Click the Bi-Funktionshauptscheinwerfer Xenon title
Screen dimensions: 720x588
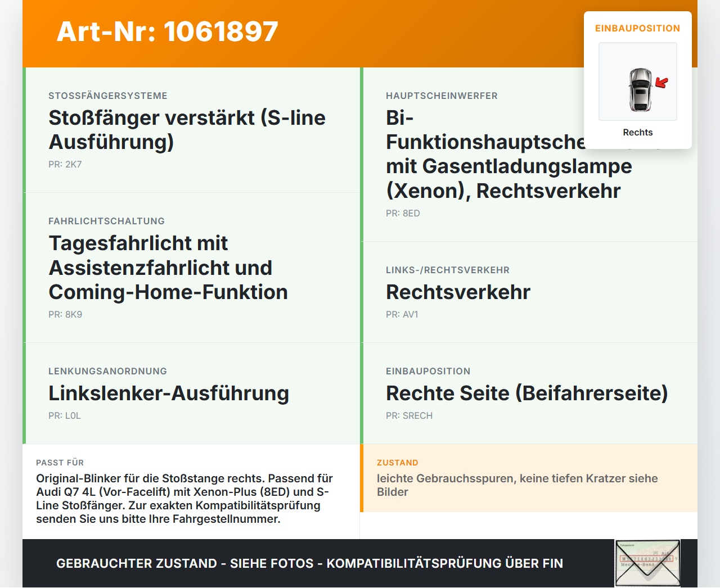pos(509,154)
